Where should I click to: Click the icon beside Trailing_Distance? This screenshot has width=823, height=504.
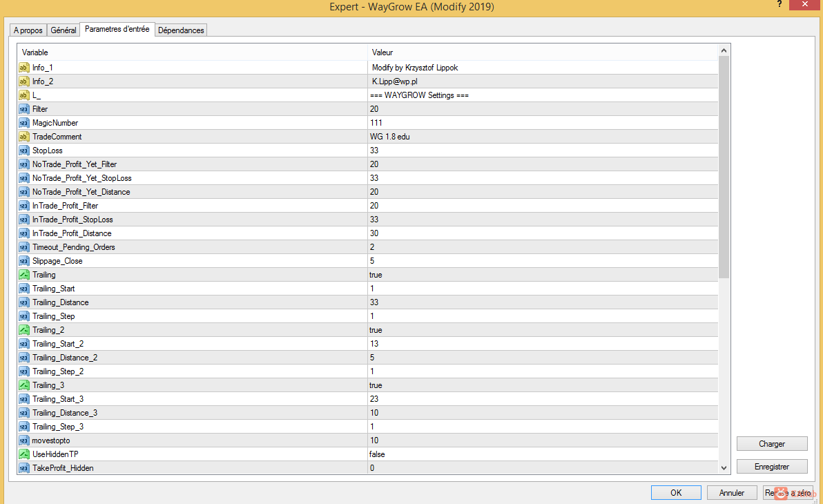[23, 302]
